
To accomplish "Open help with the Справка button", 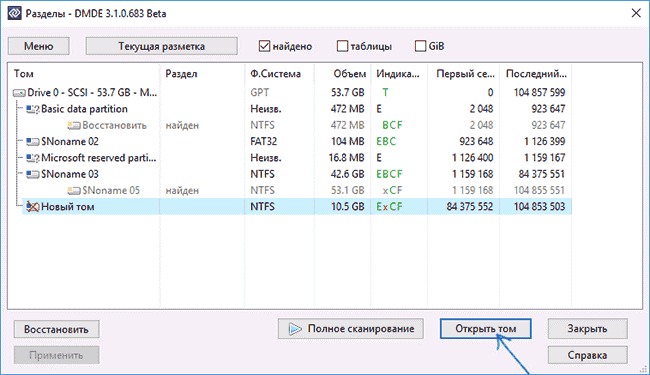I will click(587, 355).
